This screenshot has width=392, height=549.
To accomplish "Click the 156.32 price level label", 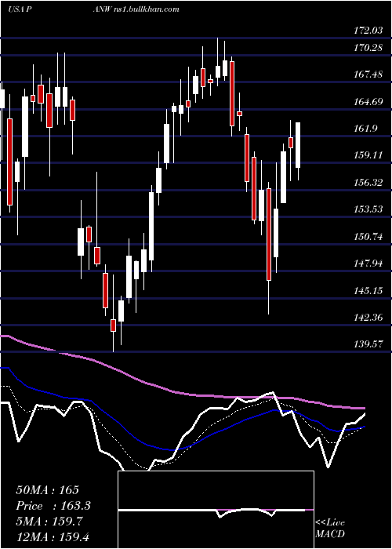I will [368, 183].
